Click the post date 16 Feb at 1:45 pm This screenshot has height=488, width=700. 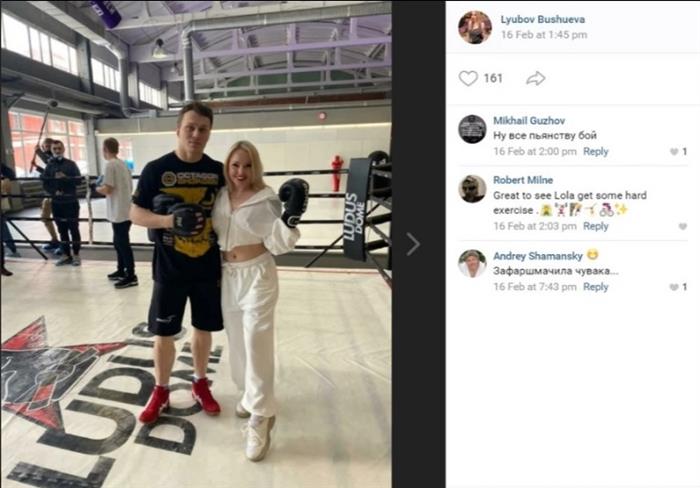[x=544, y=35]
